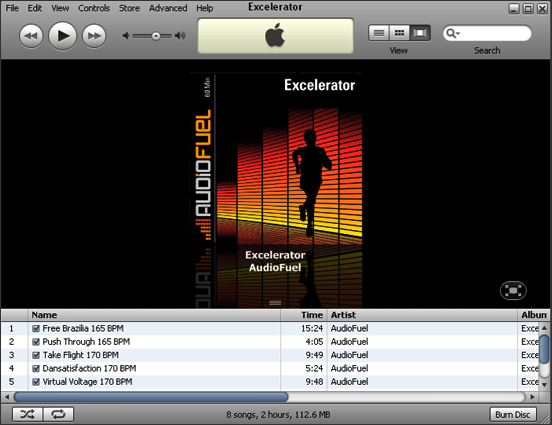Uncheck Virtual Voltage 170 BPM song
The height and width of the screenshot is (425, 552).
click(36, 382)
